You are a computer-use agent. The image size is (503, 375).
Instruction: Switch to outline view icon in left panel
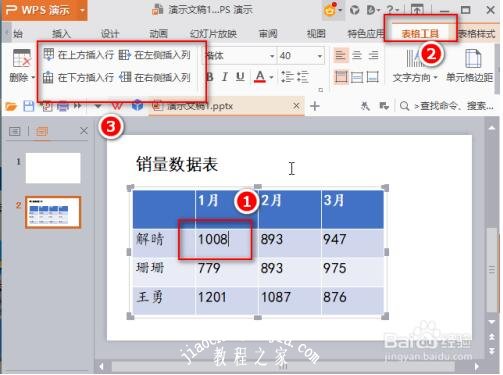coord(15,131)
